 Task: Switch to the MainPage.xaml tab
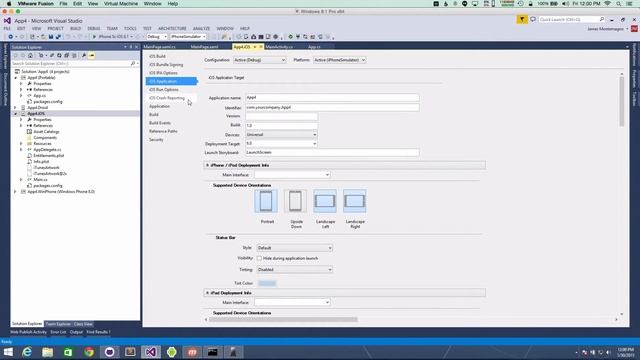click(204, 47)
